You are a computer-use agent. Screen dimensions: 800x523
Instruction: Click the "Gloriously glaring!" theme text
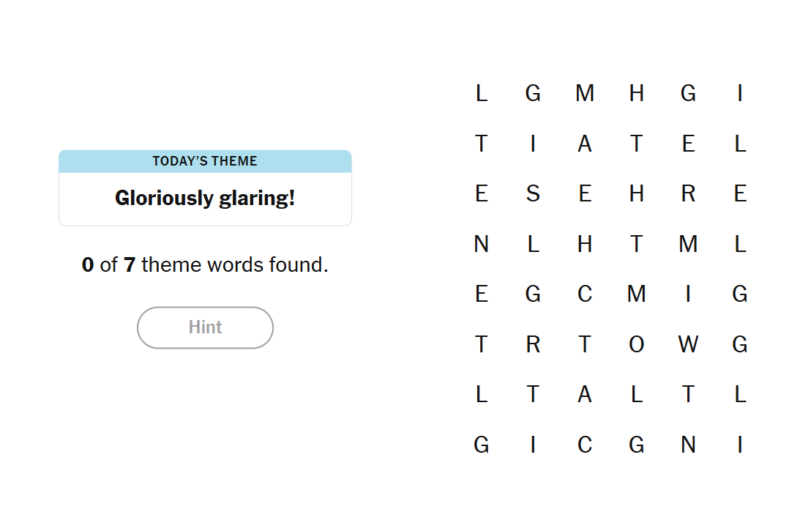click(x=205, y=198)
